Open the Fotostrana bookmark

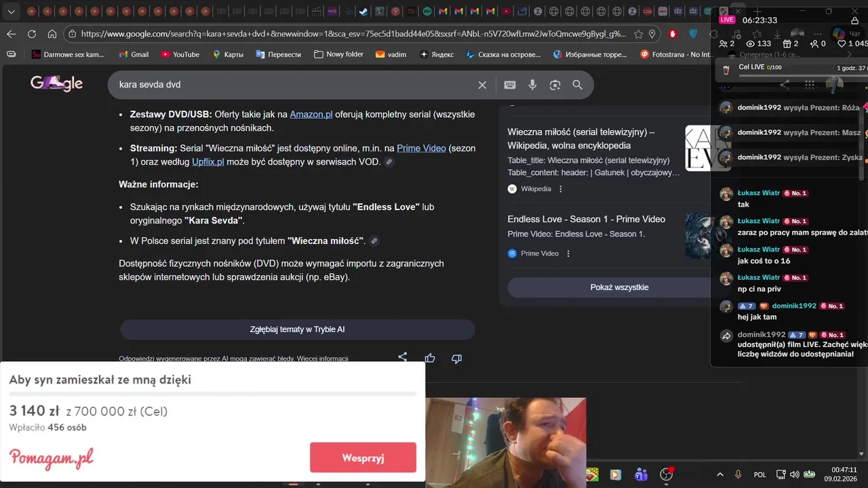pyautogui.click(x=675, y=54)
